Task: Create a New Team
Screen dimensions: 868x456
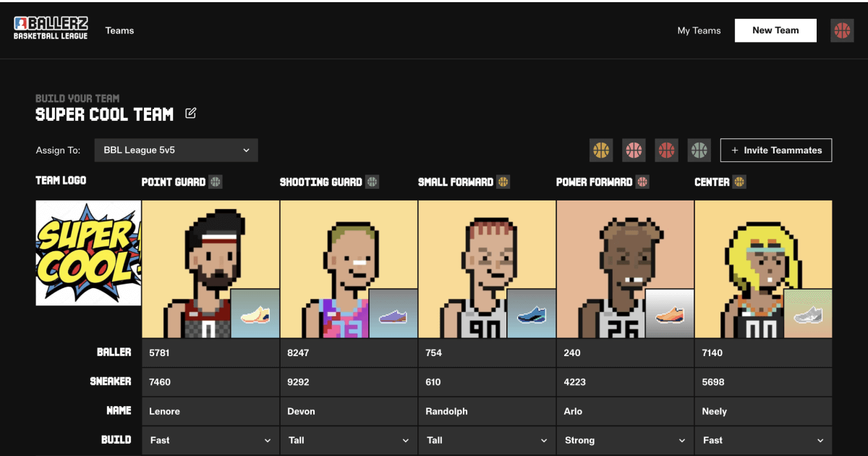Action: click(x=775, y=30)
